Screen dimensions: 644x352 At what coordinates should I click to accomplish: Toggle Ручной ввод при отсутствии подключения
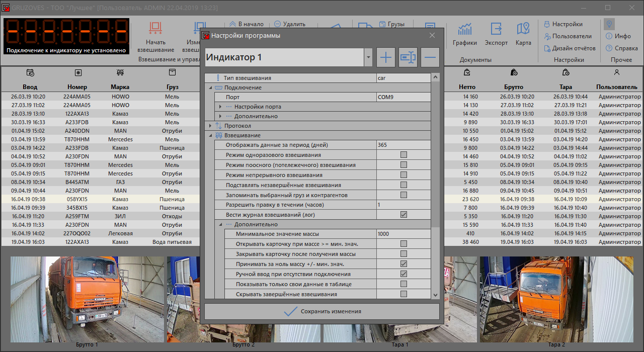click(x=404, y=274)
